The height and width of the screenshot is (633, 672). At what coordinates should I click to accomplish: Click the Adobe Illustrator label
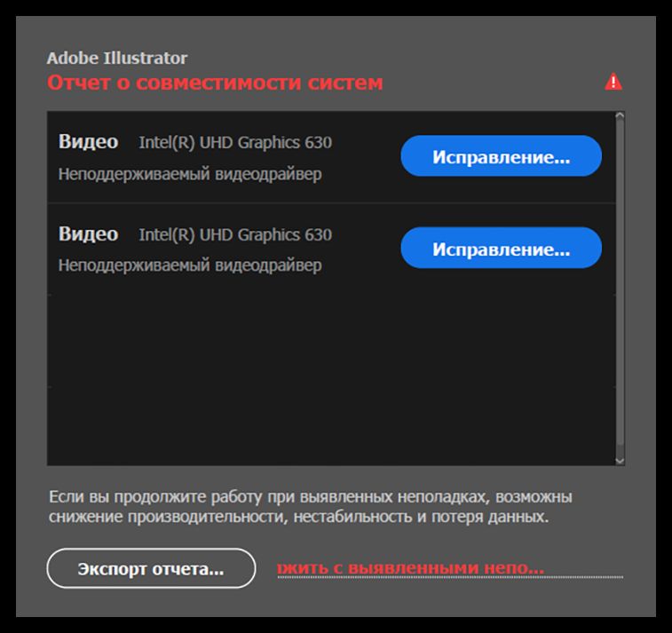117,58
